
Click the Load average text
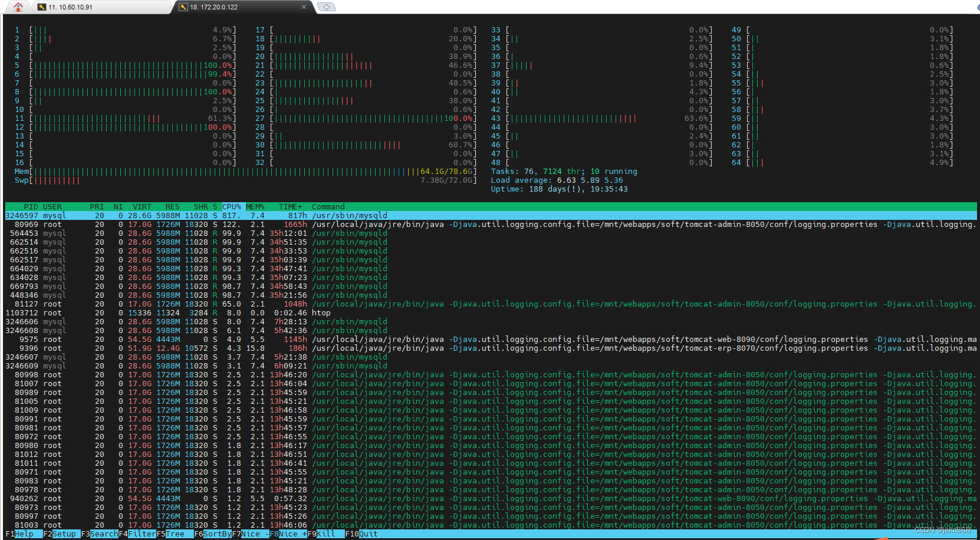pyautogui.click(x=557, y=180)
